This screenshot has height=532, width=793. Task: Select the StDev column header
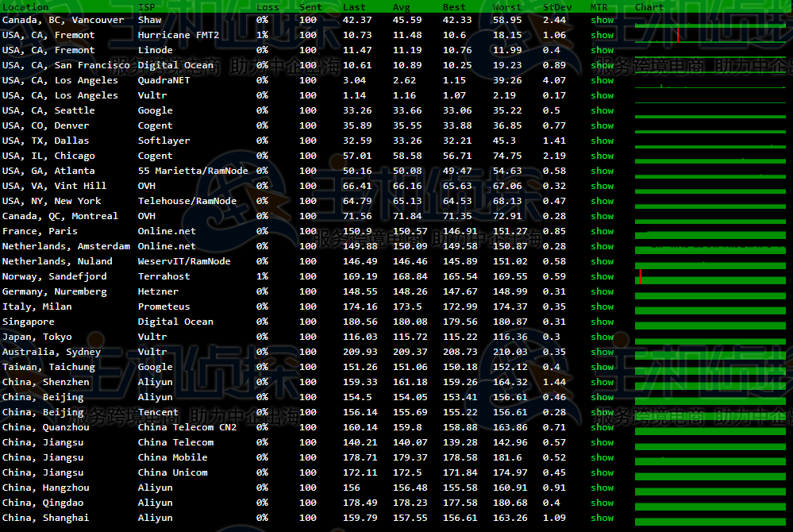click(x=557, y=7)
